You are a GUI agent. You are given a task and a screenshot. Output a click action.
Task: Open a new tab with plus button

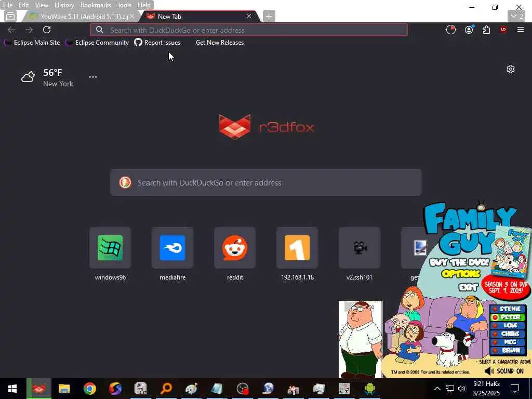[x=269, y=16]
